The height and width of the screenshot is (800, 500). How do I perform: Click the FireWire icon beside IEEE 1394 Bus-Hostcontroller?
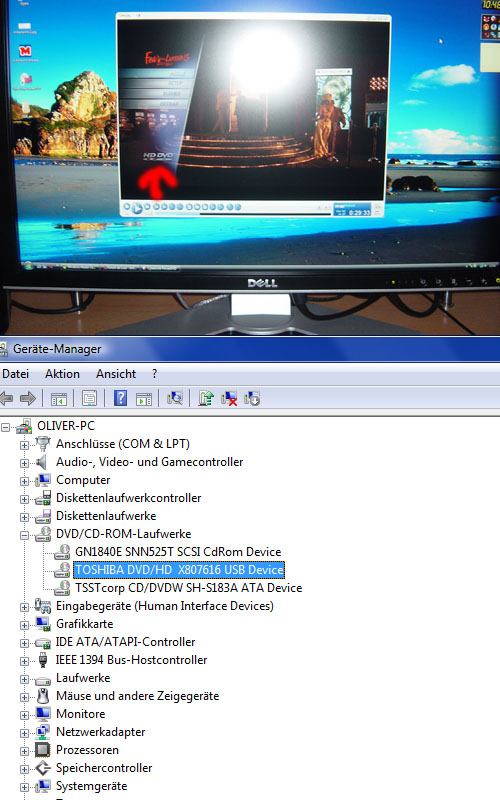pyautogui.click(x=43, y=660)
